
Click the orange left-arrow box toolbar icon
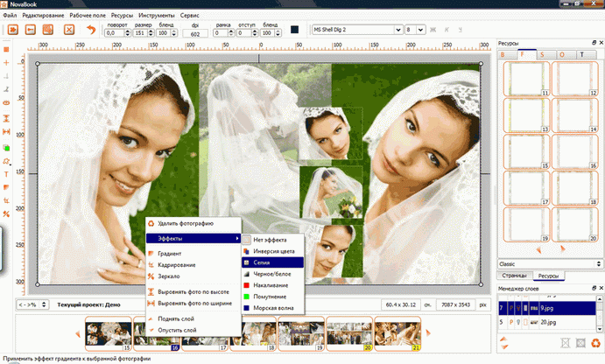31,30
